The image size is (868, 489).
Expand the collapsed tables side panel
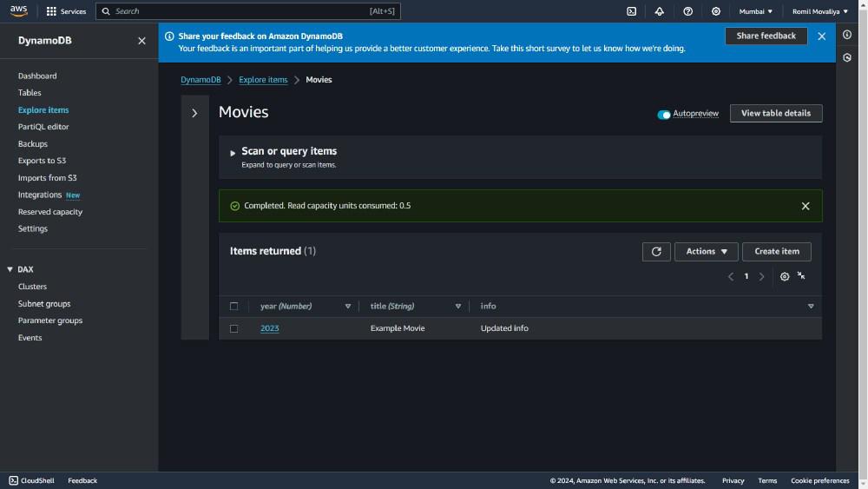point(194,113)
